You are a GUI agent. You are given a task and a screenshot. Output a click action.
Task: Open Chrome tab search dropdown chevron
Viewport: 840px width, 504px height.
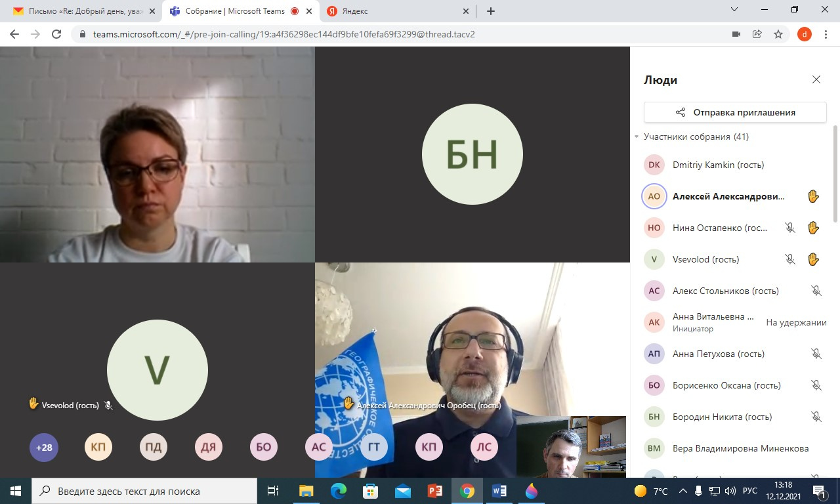pyautogui.click(x=734, y=10)
